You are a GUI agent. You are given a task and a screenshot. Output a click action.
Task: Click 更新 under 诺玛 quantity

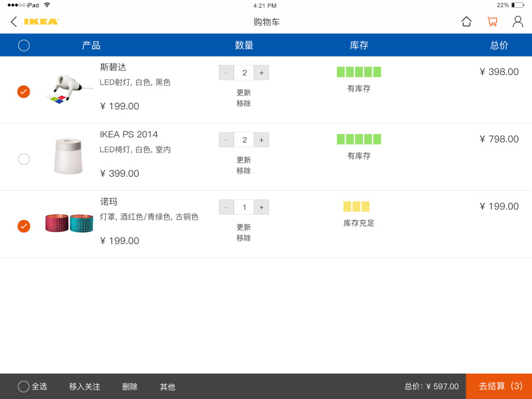[x=244, y=227]
